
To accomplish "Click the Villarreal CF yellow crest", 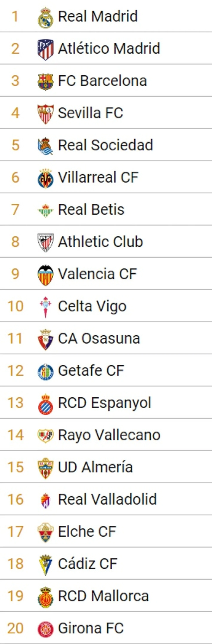I will click(45, 178).
